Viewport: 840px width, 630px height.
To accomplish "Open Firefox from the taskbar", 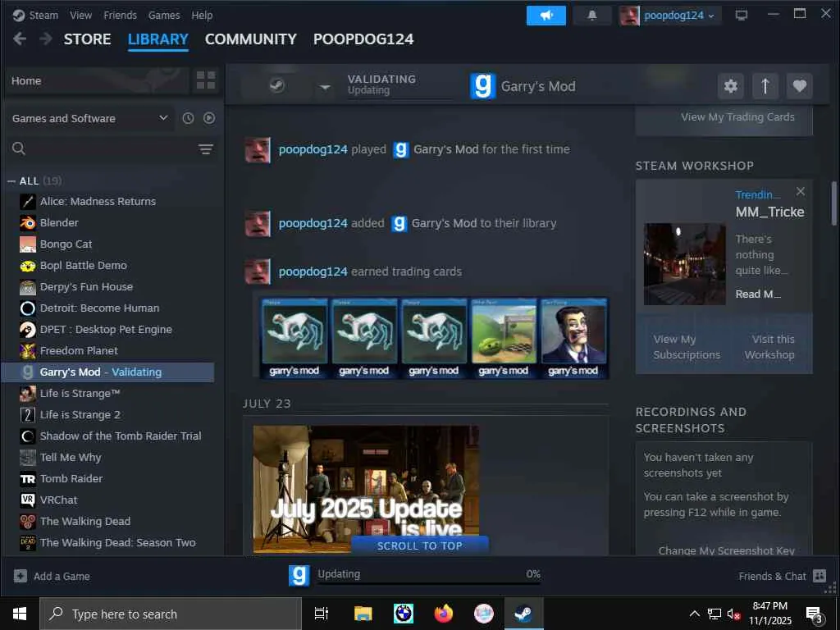I will 443,614.
